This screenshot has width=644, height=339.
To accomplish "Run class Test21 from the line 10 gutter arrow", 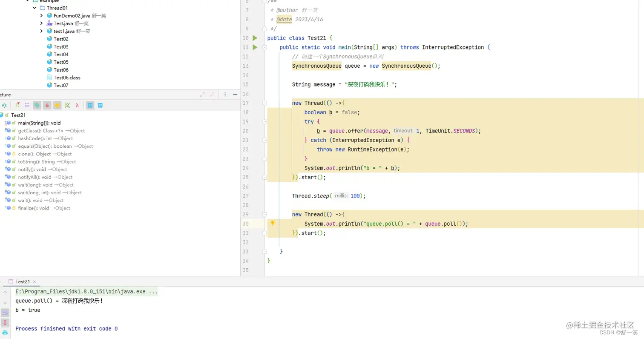I will [255, 38].
